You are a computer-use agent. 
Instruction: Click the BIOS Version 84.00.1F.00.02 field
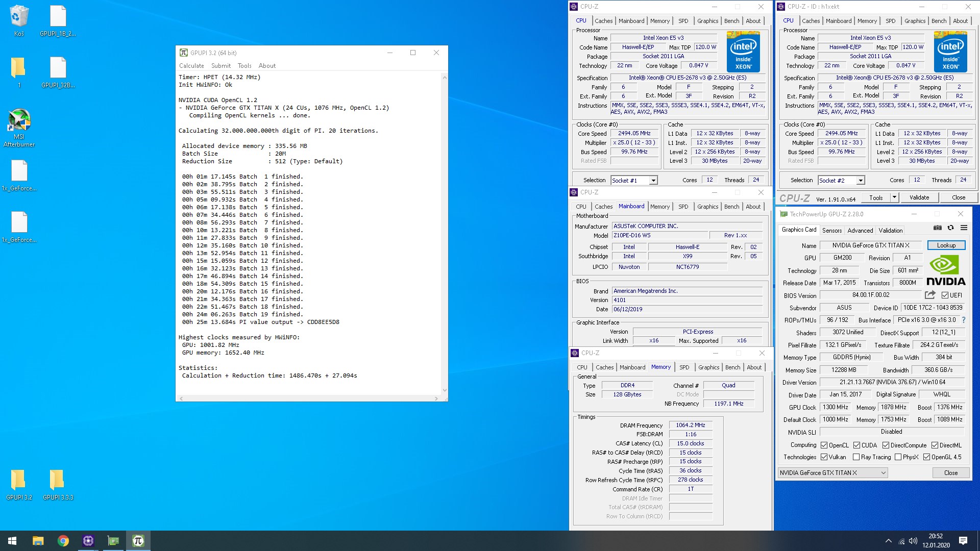tap(870, 295)
